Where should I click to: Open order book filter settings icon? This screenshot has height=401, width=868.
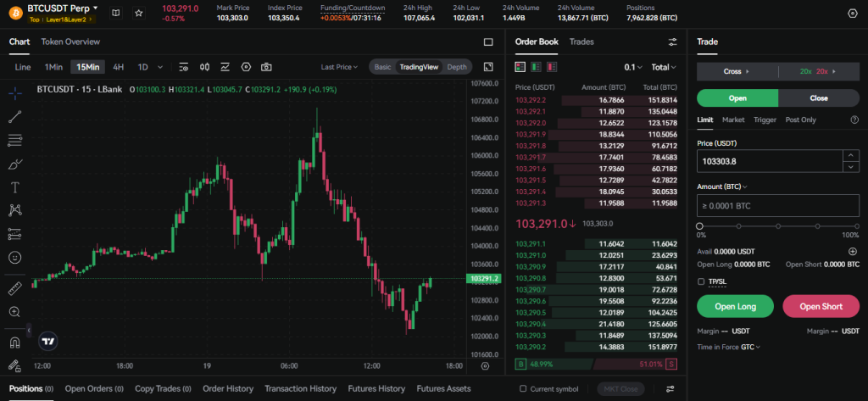click(672, 42)
